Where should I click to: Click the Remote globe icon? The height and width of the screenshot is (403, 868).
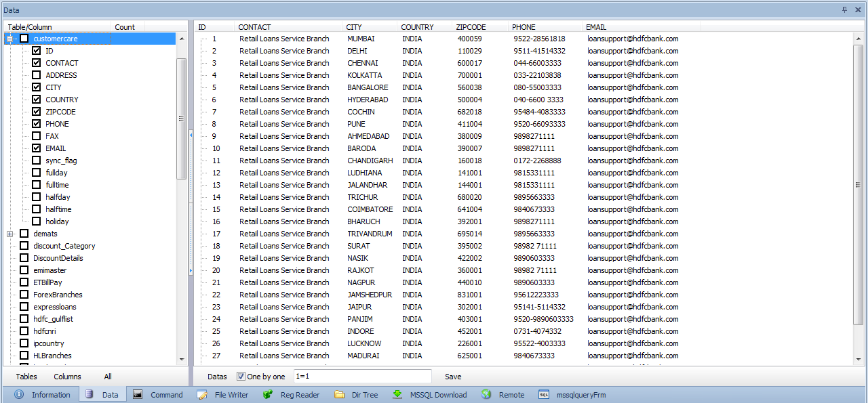pos(486,395)
